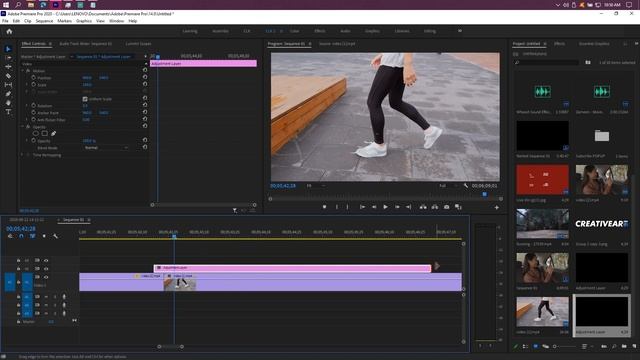Select the pink Adjustment Layer clip in timeline
Screen dimensions: 640x360
(x=292, y=268)
